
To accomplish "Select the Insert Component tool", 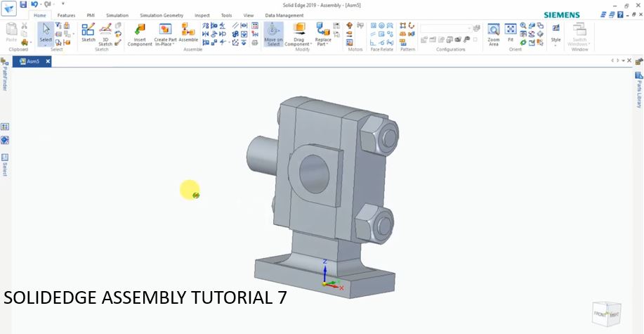I will [140, 34].
